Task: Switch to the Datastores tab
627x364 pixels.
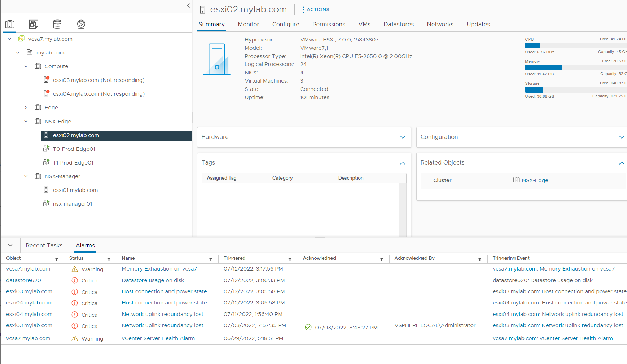Action: click(x=399, y=24)
